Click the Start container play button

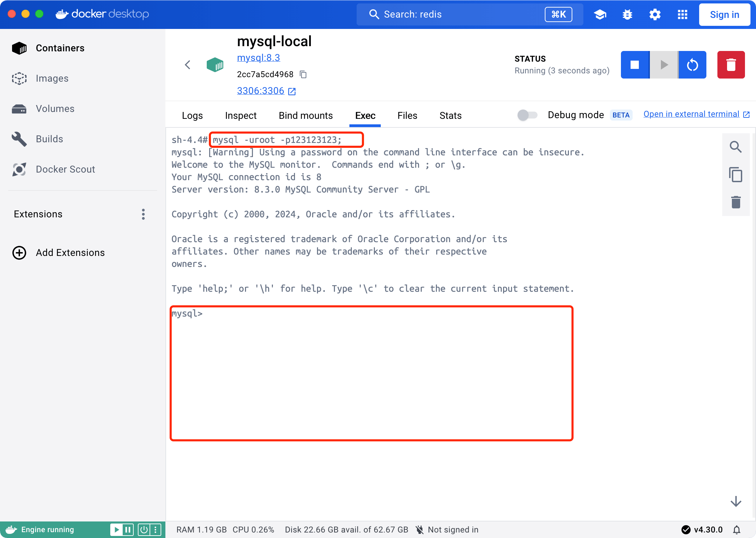coord(664,65)
